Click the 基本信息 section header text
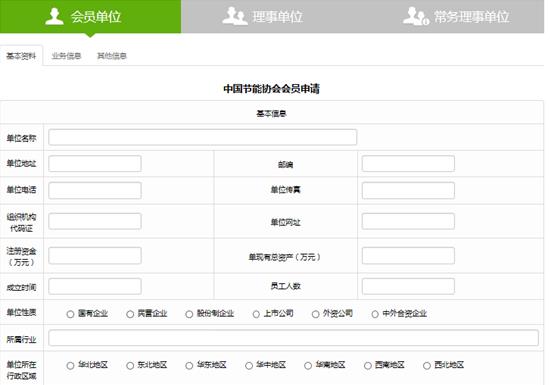The height and width of the screenshot is (385, 550). point(271,114)
